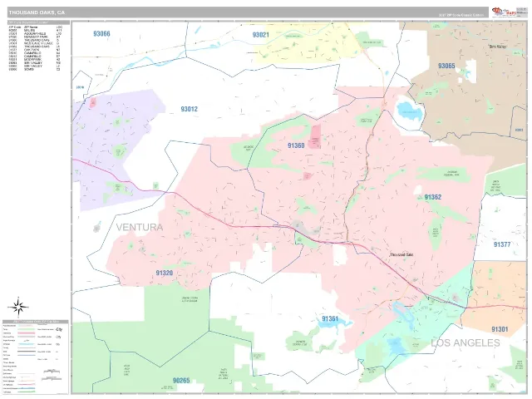Click the 'THOUSAND OAKS, CA' map title
The height and width of the screenshot is (399, 532).
tap(37, 12)
